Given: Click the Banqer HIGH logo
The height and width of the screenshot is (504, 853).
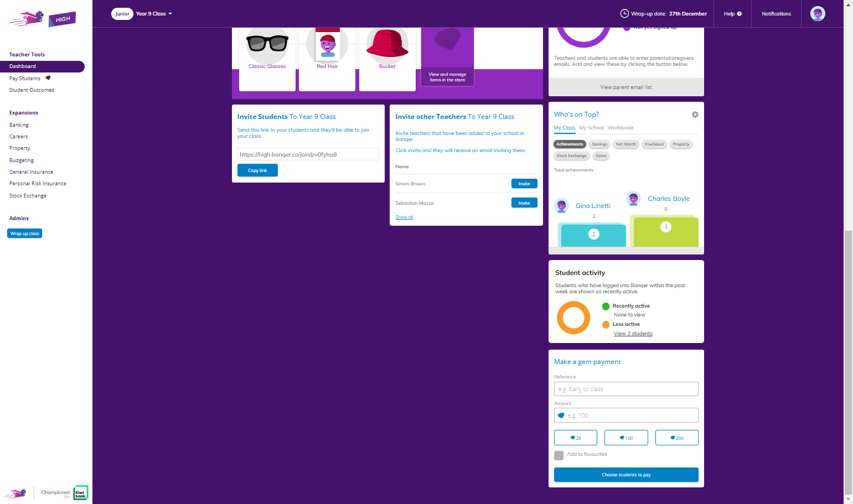Looking at the screenshot, I should coord(43,19).
